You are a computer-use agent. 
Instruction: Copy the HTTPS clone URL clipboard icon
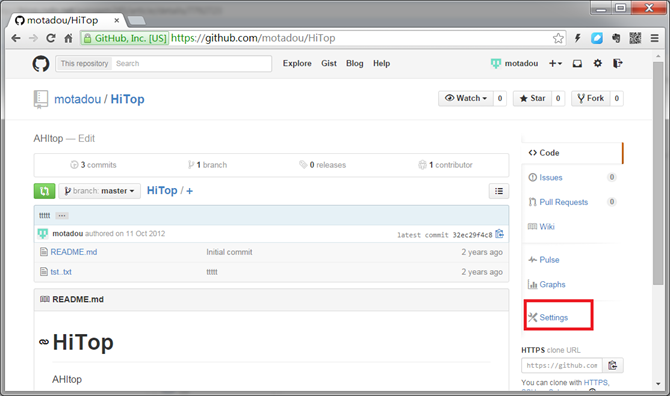point(613,365)
